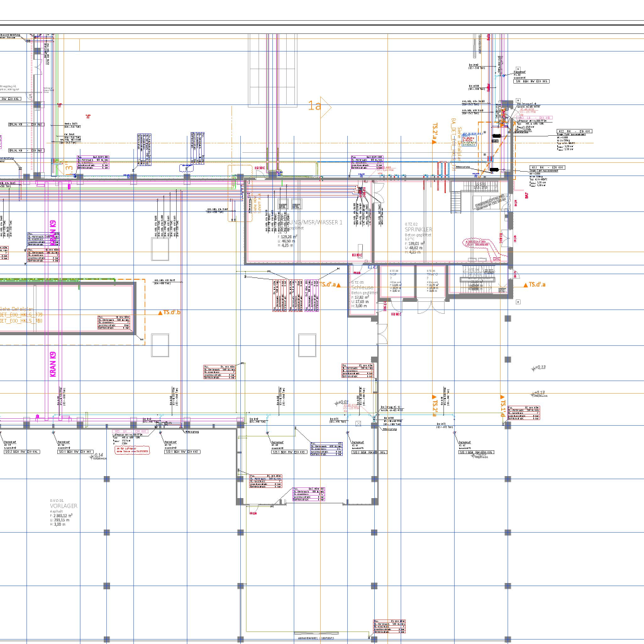
Task: Select the TRAFO room label
Action: pos(432,275)
